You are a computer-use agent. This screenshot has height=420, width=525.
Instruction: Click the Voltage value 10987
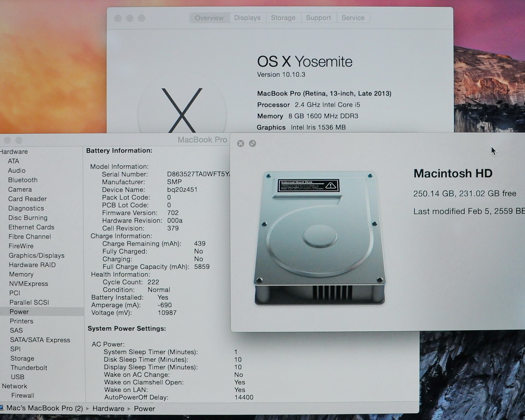coord(167,313)
